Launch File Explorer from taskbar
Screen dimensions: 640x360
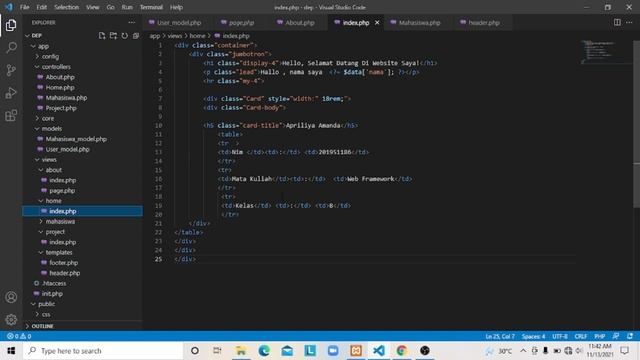241,351
